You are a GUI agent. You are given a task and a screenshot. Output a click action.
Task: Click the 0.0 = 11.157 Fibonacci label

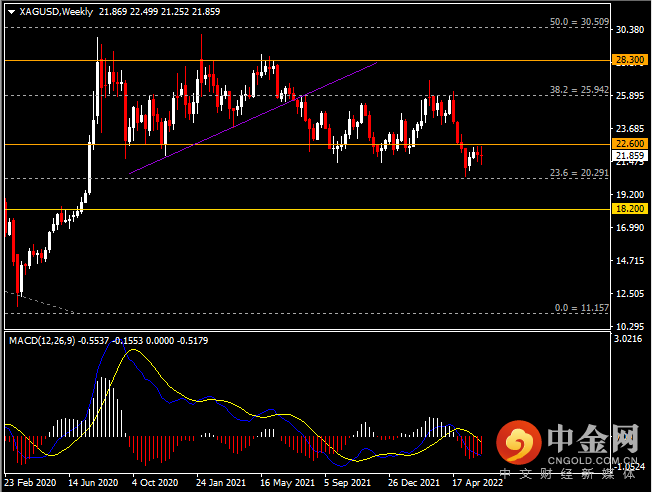tap(581, 308)
